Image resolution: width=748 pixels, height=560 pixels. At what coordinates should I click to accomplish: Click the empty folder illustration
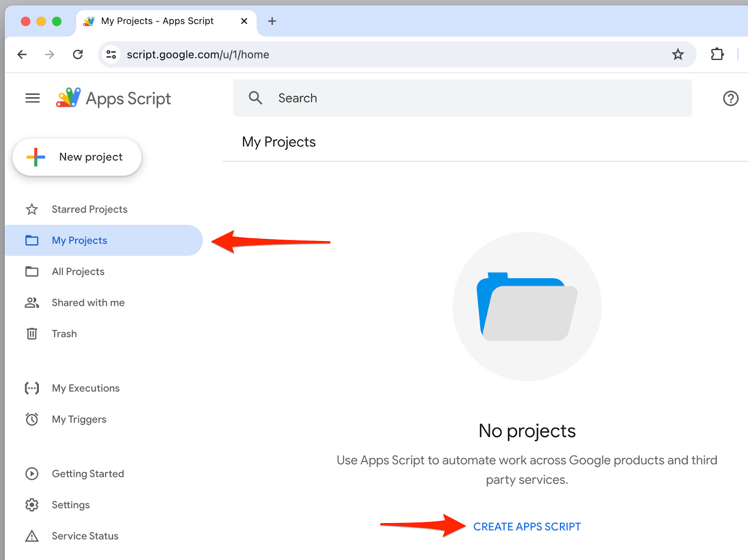point(527,306)
